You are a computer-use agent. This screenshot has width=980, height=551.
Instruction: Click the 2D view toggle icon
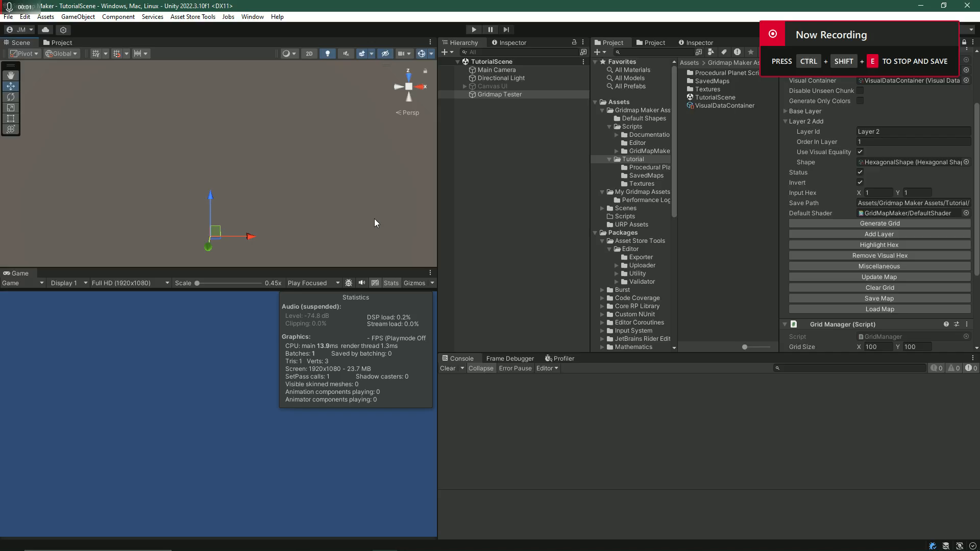point(309,54)
